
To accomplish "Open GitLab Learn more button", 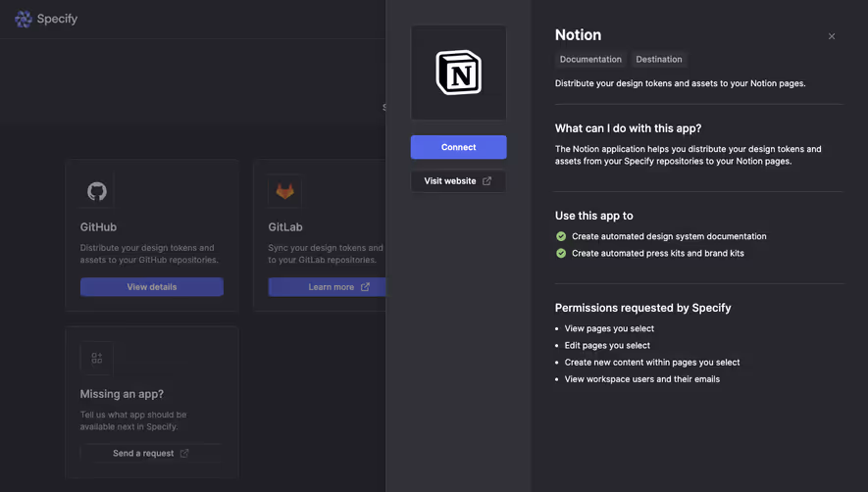I will click(328, 287).
